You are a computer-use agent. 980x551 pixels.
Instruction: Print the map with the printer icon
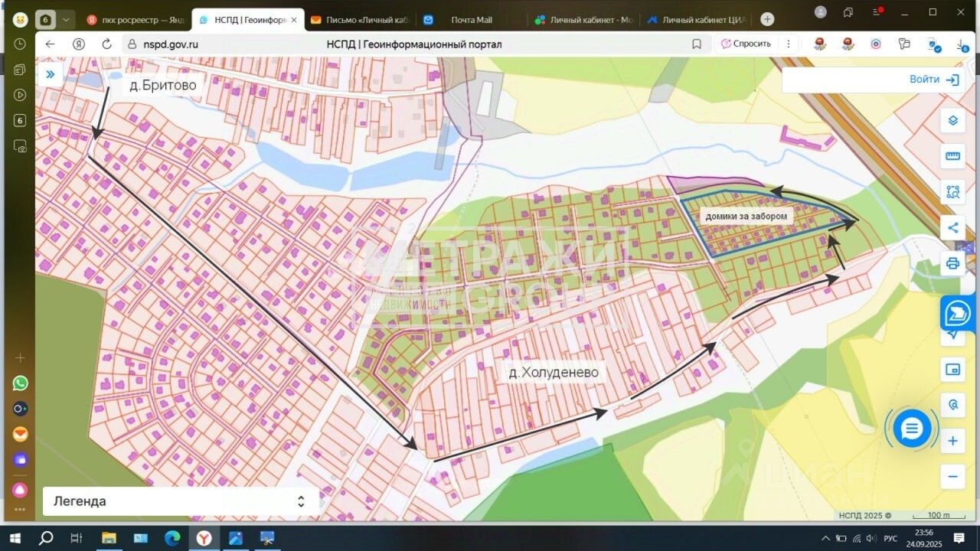click(x=952, y=263)
